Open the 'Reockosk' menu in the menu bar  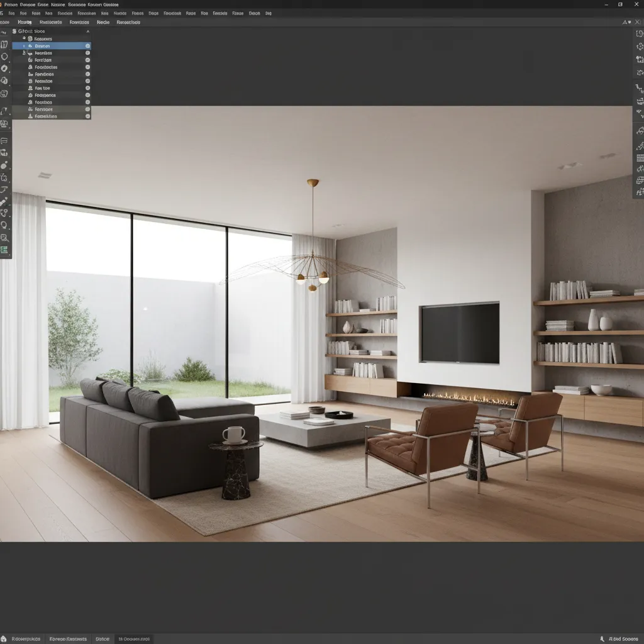pos(172,13)
